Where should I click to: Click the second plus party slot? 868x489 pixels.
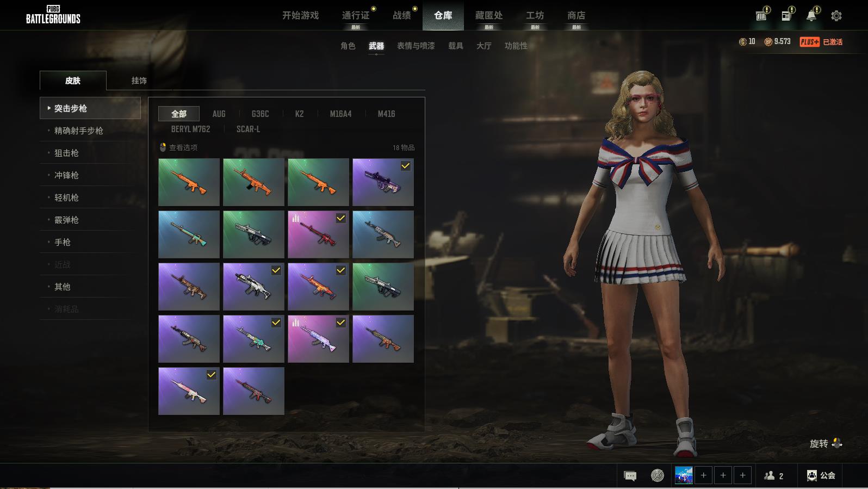(x=723, y=475)
